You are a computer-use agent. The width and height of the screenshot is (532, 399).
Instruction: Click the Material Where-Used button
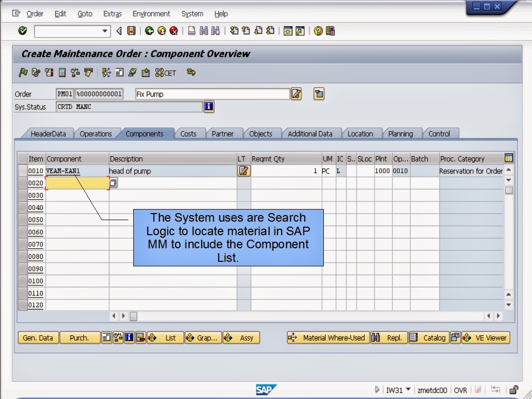327,338
